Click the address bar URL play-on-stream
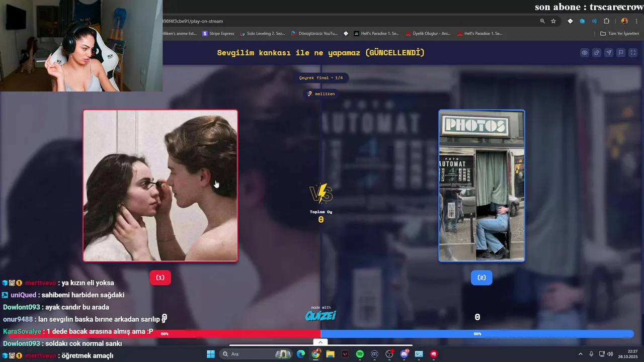 click(x=193, y=21)
